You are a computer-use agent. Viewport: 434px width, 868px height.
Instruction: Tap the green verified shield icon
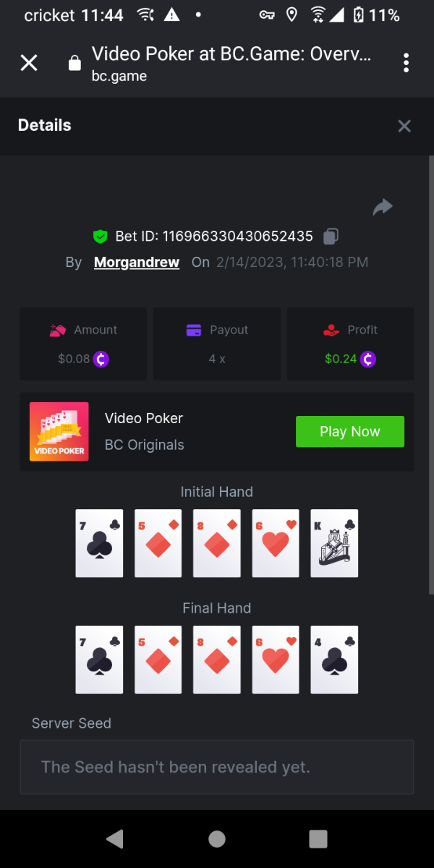pos(101,236)
